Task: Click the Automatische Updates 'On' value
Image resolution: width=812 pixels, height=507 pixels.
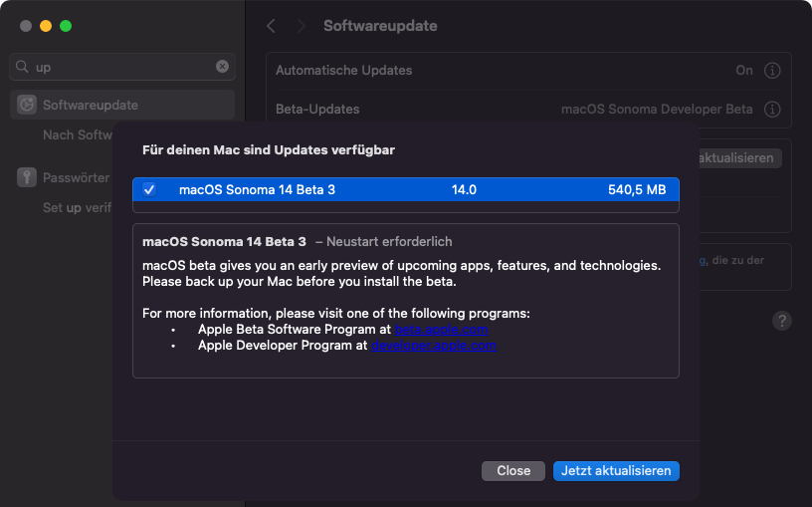Action: [x=744, y=71]
